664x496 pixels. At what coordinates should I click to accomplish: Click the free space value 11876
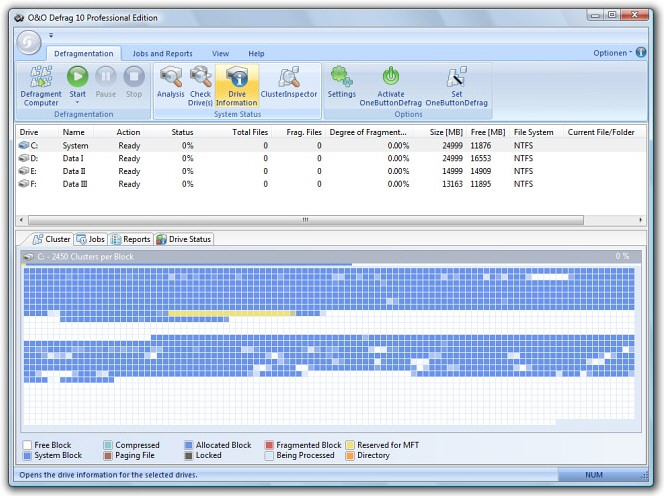click(x=481, y=145)
